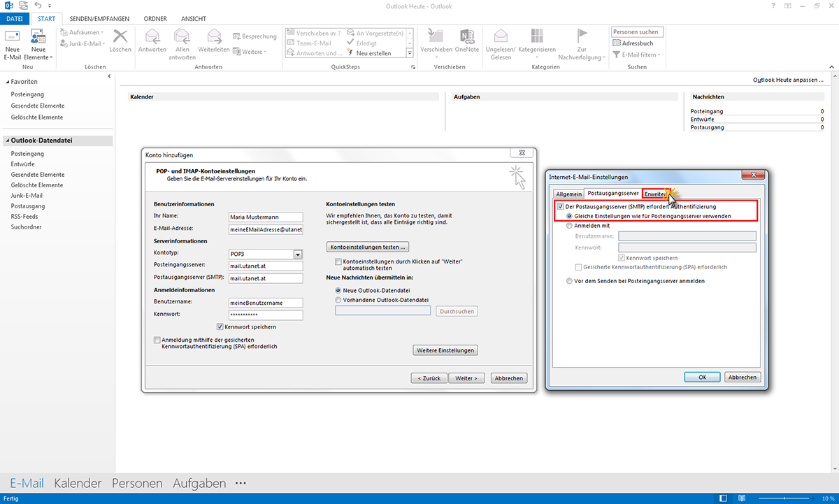This screenshot has height=504, width=839.
Task: Open the Kontotyp POP3 dropdown
Action: click(x=297, y=254)
